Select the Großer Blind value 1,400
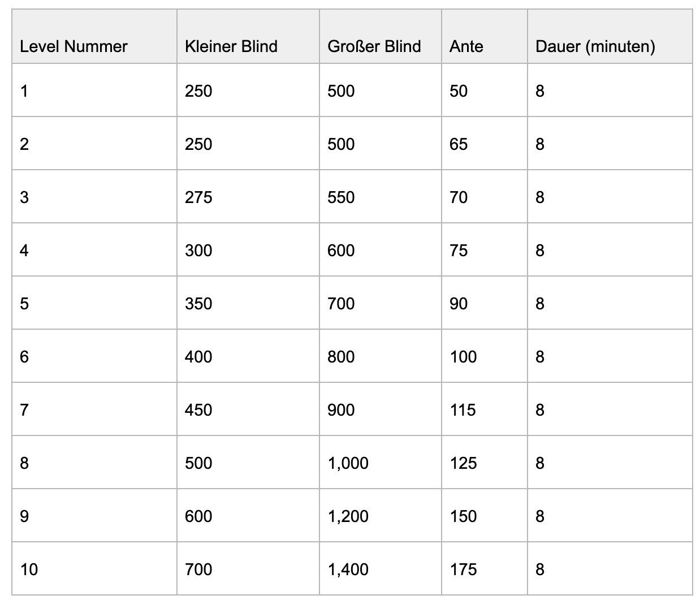 [348, 570]
